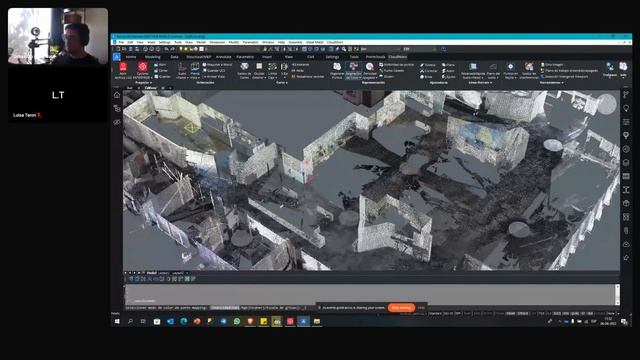Click the orange Stop sharing button
Screen dimensions: 640x360
pos(401,308)
